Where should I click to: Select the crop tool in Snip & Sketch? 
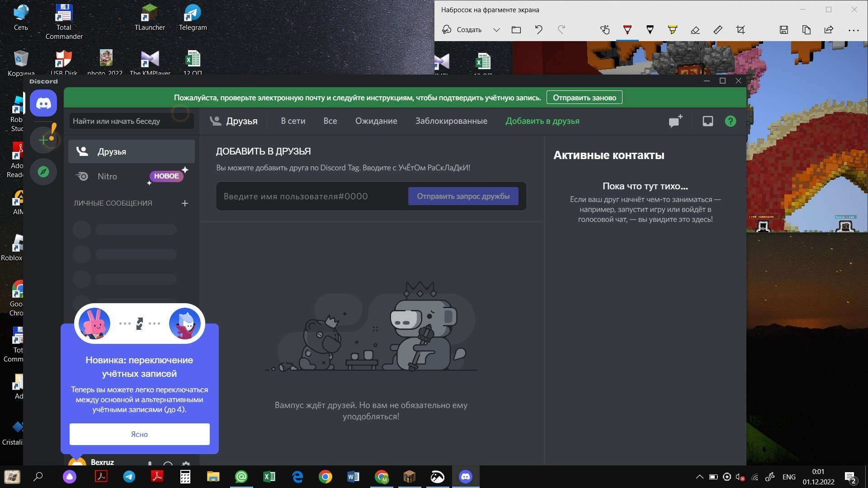click(741, 30)
